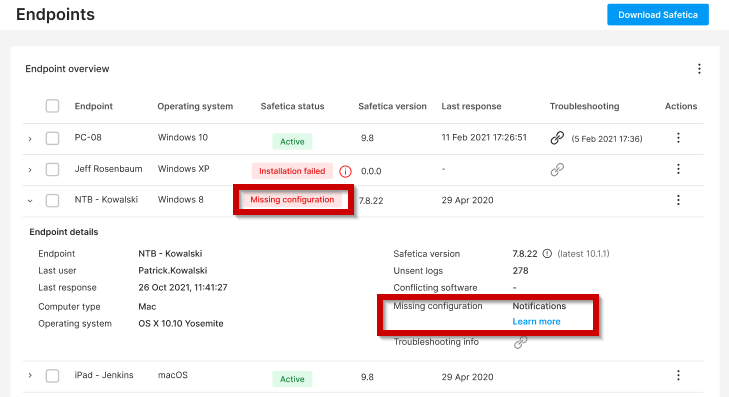Click the Download Safetica button
Screen dimensions: 729x397
658,15
